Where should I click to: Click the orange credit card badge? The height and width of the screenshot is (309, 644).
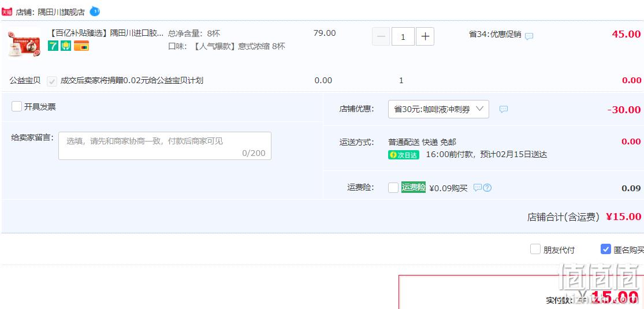click(81, 46)
